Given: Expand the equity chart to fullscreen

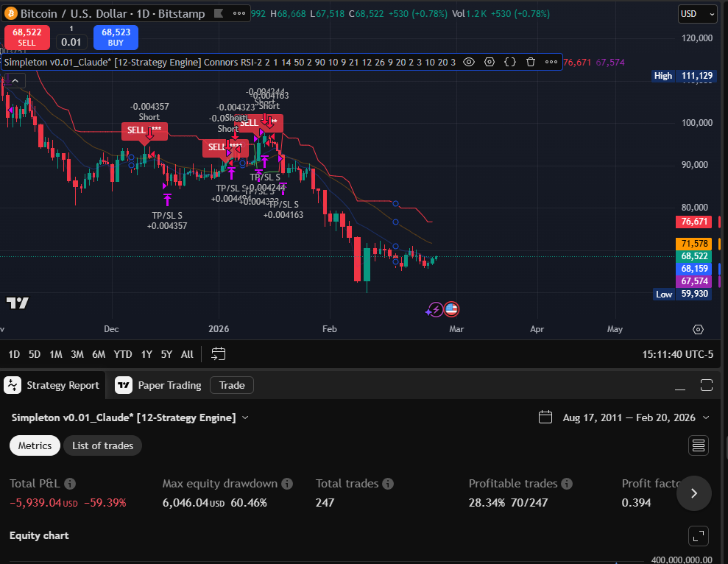Looking at the screenshot, I should (698, 536).
